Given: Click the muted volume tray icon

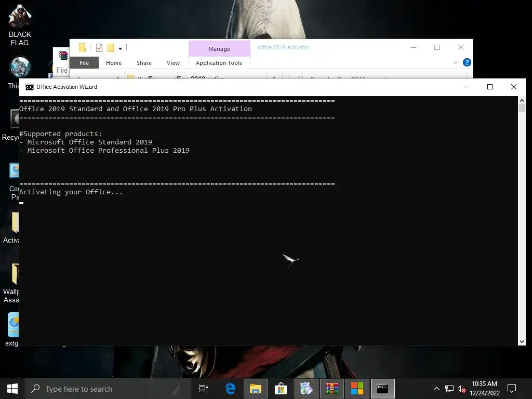Looking at the screenshot, I should (x=461, y=389).
